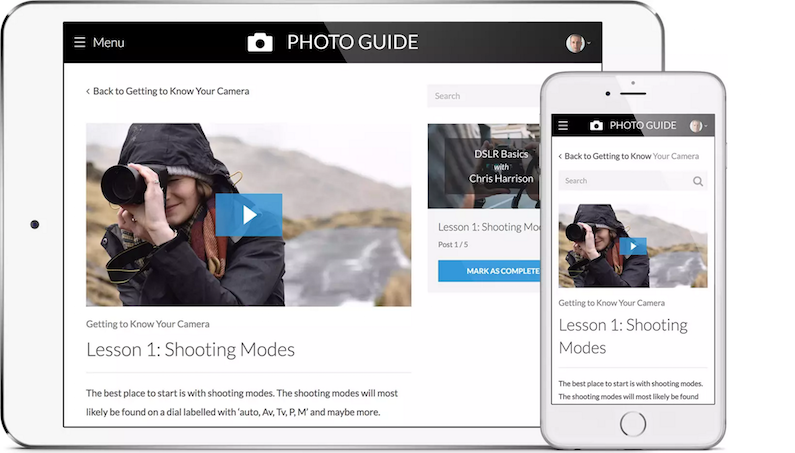Tap the phone search magnifier icon
The image size is (795, 453).
[x=698, y=181]
